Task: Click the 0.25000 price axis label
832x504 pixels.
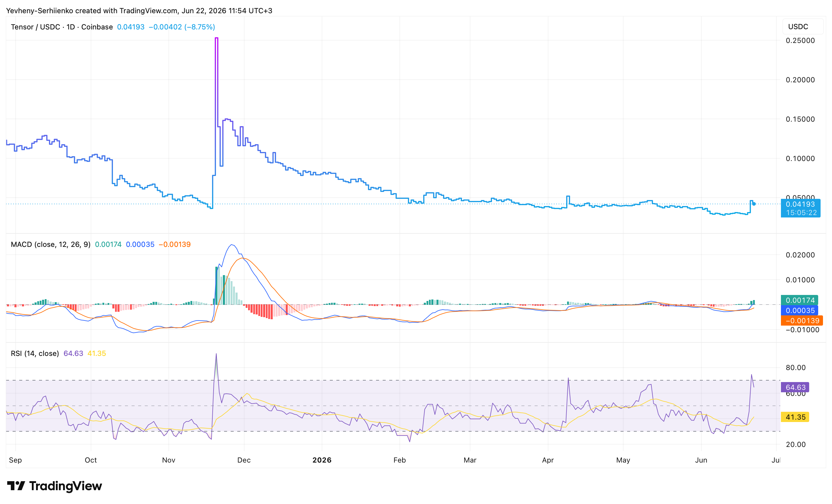Action: [x=800, y=41]
